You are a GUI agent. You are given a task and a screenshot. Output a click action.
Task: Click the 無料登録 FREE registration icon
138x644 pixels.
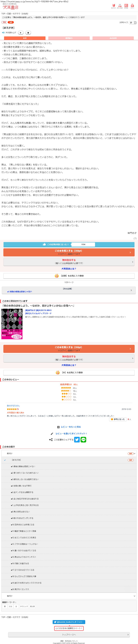[x=126, y=6]
